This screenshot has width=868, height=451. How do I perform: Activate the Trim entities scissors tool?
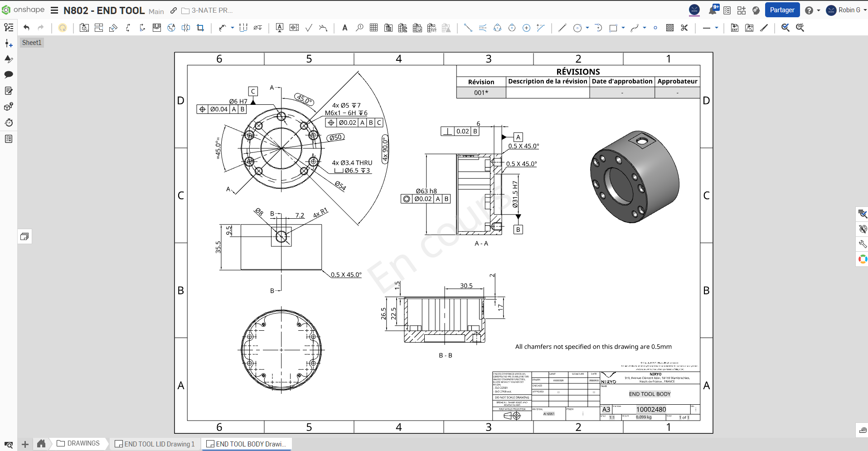click(684, 28)
